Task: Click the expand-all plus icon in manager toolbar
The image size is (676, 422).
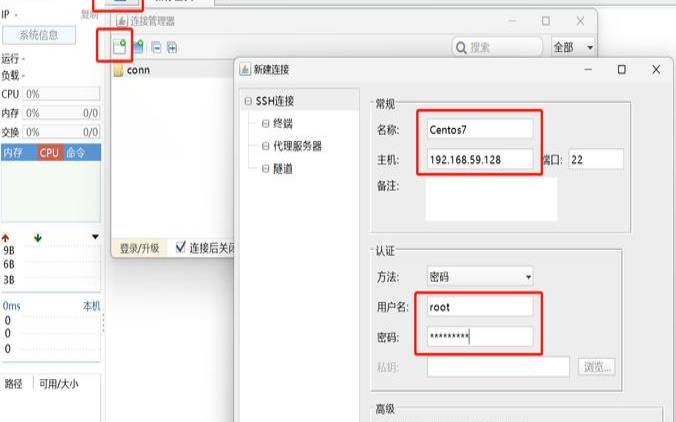Action: [x=172, y=47]
